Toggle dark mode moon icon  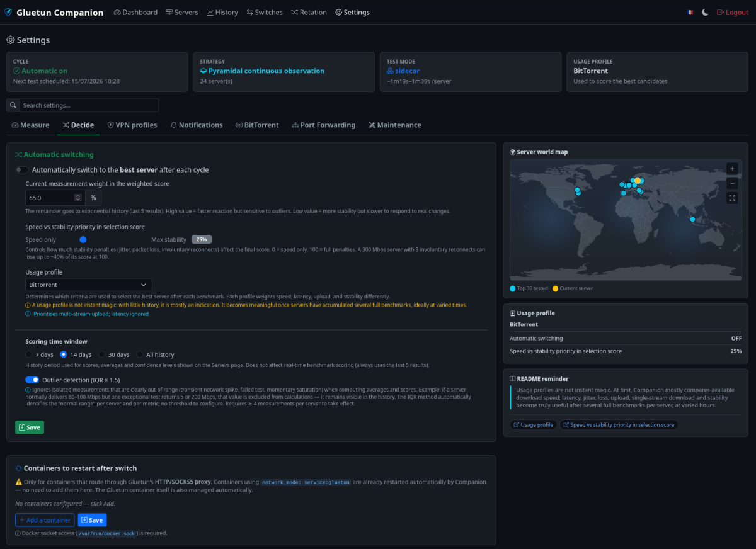pyautogui.click(x=705, y=13)
